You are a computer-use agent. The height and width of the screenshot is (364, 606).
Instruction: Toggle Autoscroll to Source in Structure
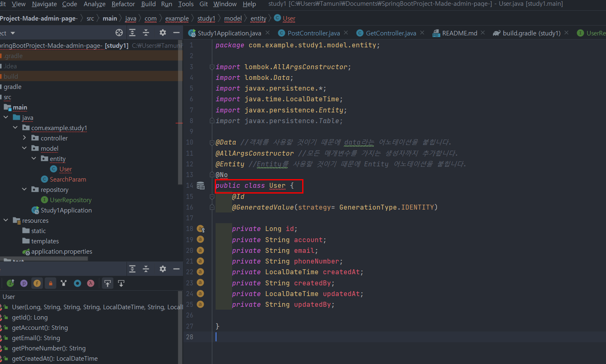(108, 283)
